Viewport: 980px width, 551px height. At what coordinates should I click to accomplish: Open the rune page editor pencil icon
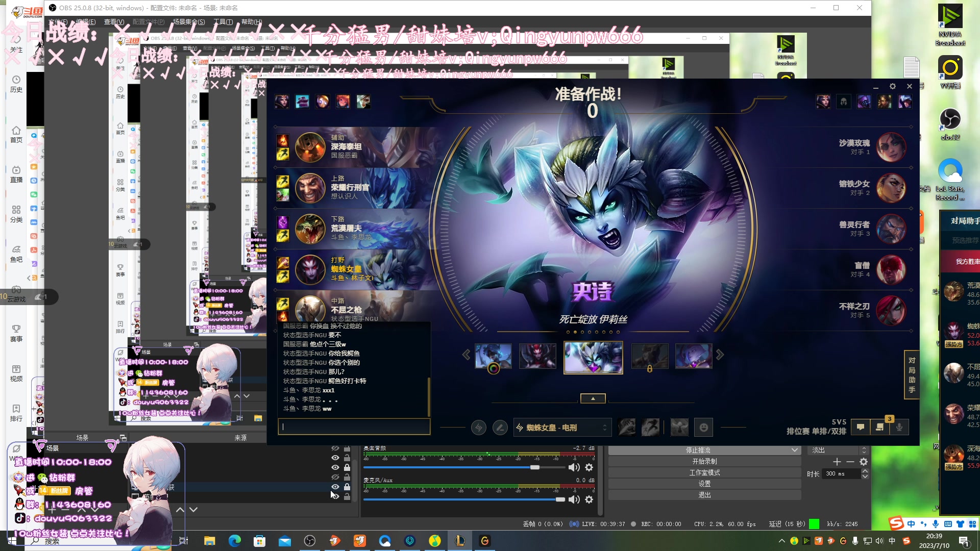click(x=500, y=428)
